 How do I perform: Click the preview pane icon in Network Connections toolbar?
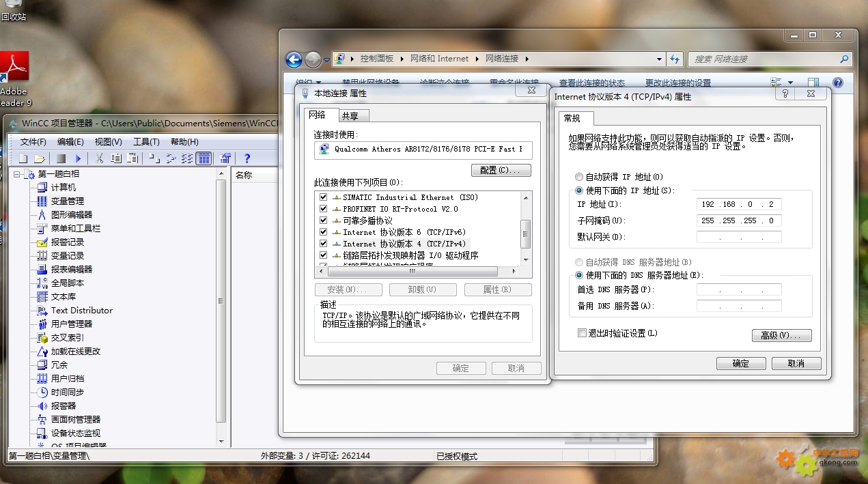point(813,83)
